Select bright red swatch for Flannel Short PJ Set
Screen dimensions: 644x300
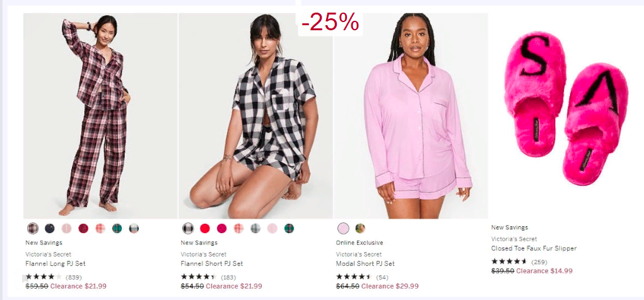[x=205, y=228]
